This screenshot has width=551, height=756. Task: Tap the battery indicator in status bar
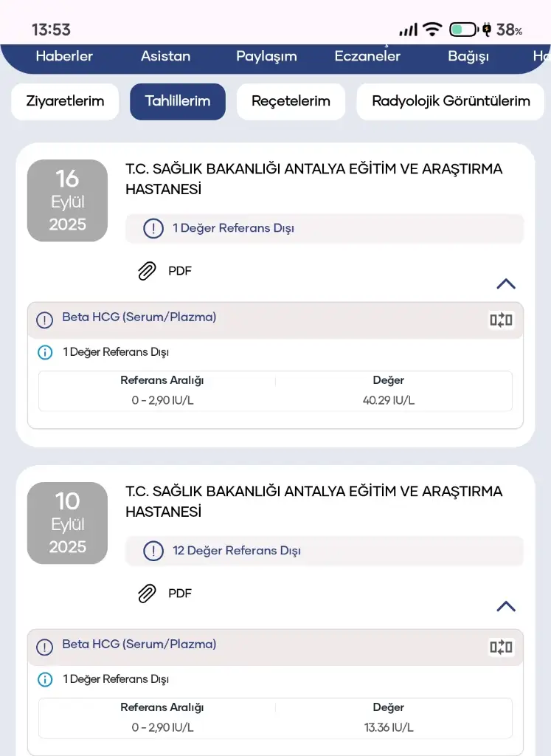463,30
